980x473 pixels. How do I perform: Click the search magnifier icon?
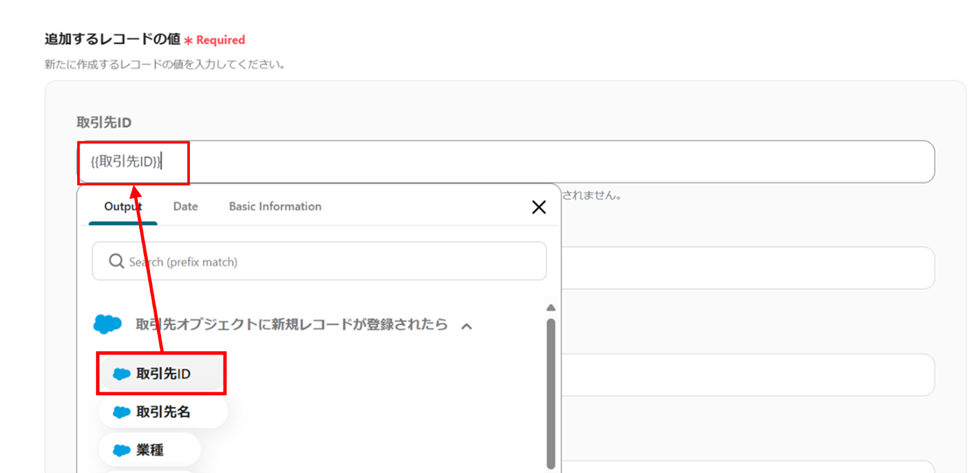point(116,261)
